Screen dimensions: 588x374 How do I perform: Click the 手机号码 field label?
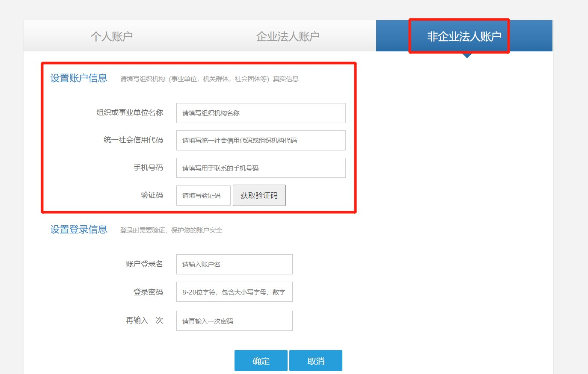148,168
